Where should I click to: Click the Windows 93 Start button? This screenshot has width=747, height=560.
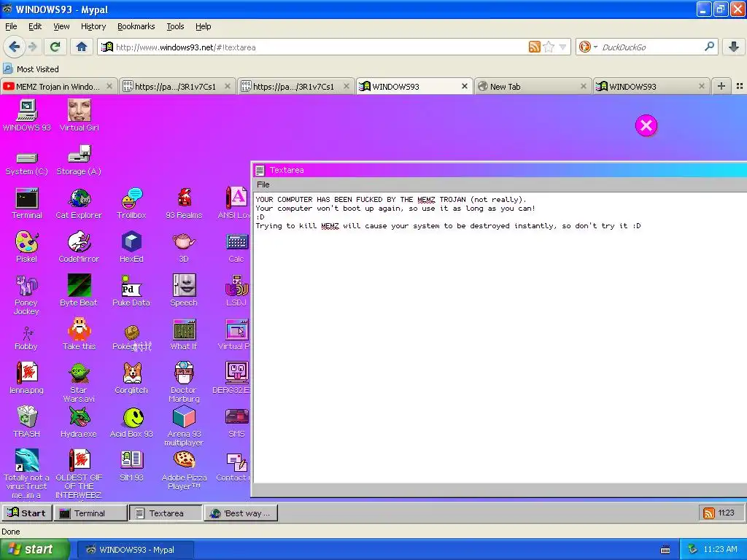(x=27, y=513)
